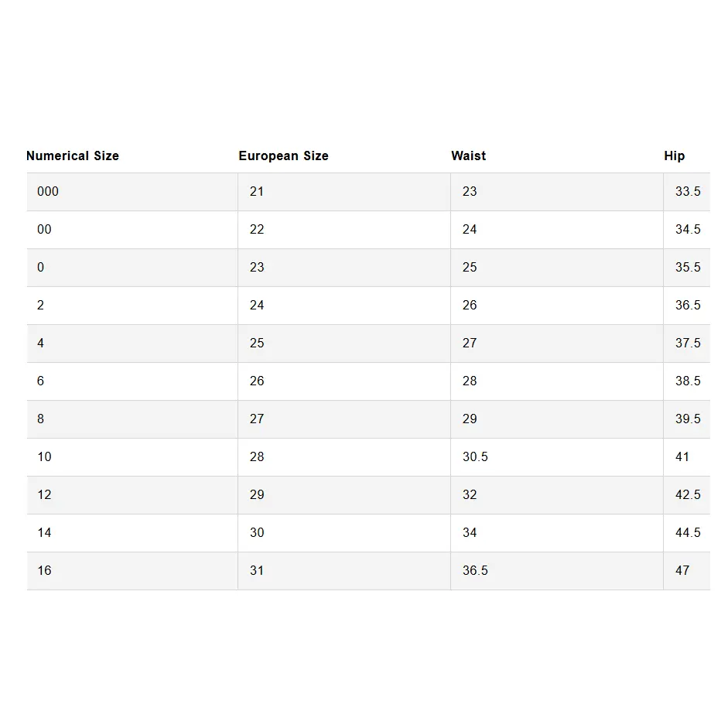
Task: Click the waist 36.5 cell
Action: [x=475, y=570]
